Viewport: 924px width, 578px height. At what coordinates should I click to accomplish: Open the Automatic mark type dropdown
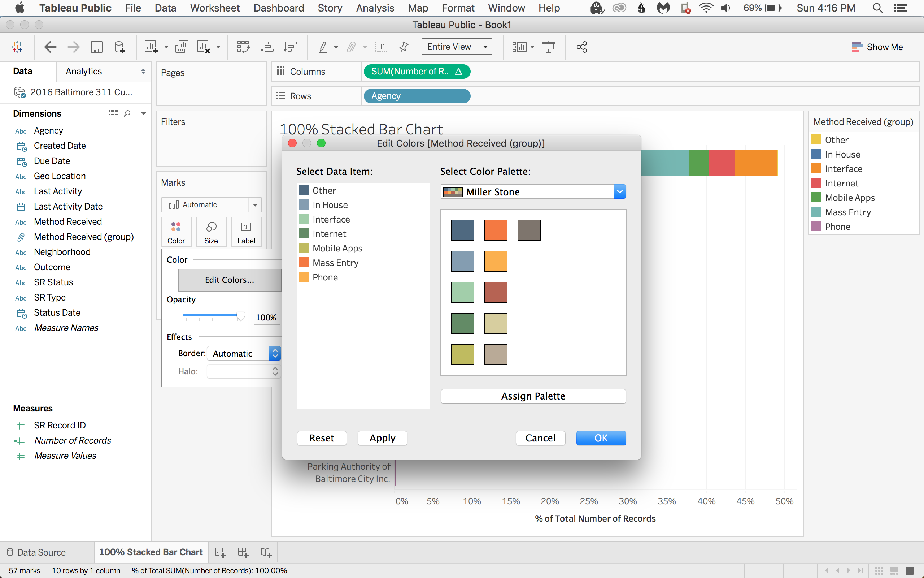[255, 205]
